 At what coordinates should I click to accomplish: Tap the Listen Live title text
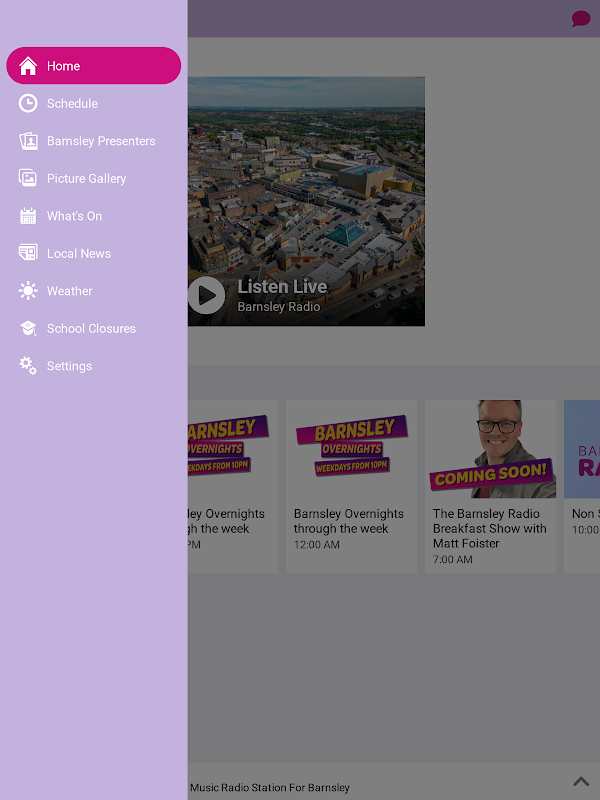click(x=282, y=286)
